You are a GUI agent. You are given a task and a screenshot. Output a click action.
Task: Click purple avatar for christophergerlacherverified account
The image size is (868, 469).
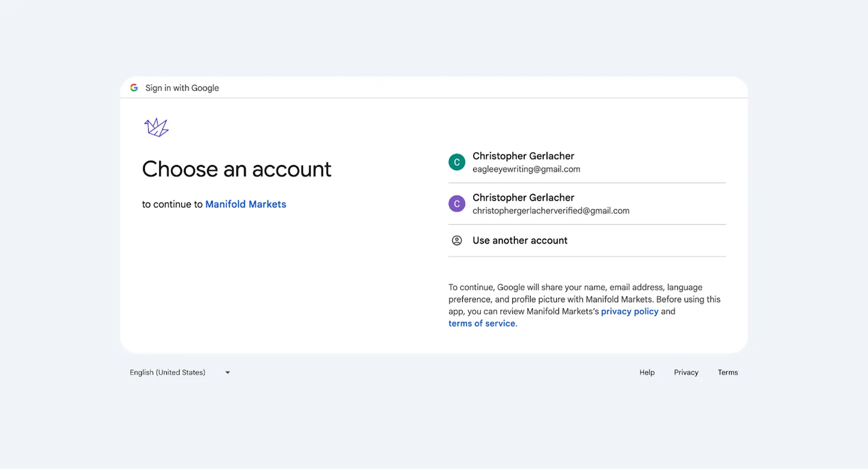457,204
